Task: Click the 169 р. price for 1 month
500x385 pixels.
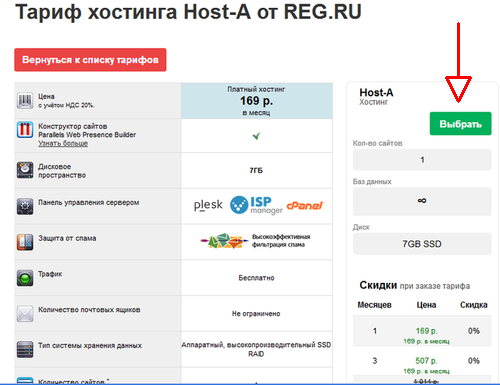Action: coord(426,331)
